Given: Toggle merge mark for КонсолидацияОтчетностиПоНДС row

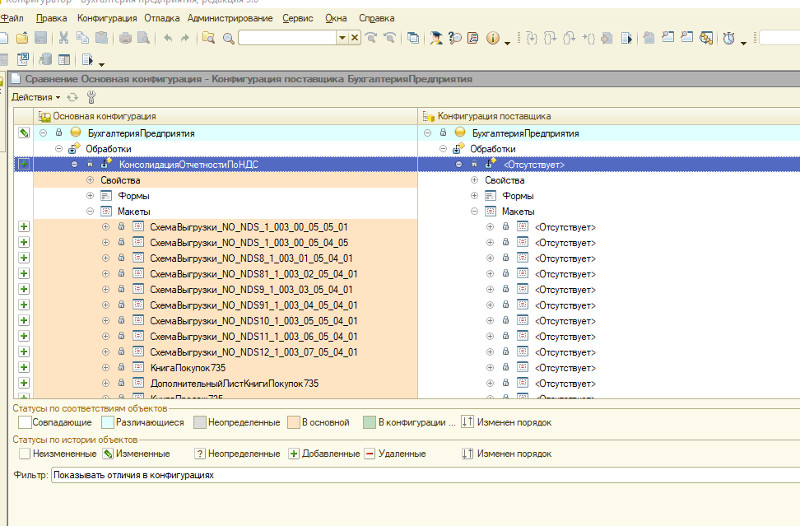Looking at the screenshot, I should [x=24, y=164].
